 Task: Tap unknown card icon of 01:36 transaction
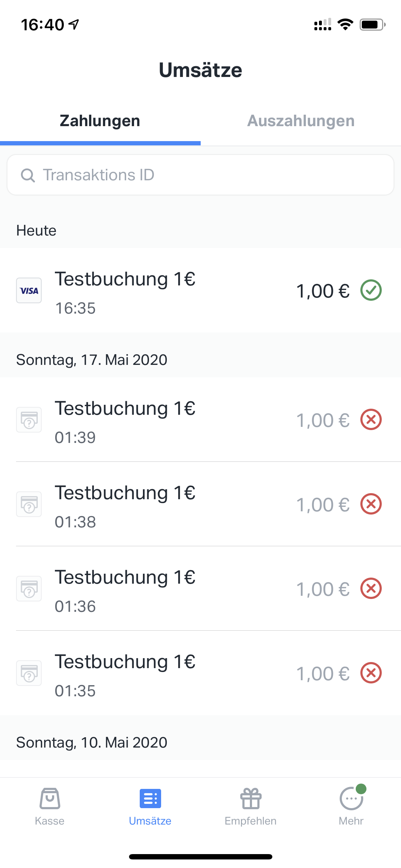pos(29,589)
